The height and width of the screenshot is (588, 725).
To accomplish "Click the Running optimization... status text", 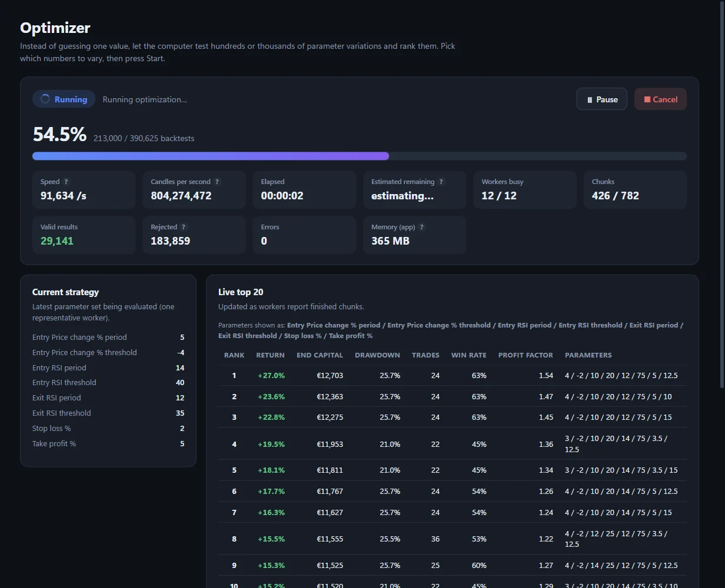I will [145, 99].
